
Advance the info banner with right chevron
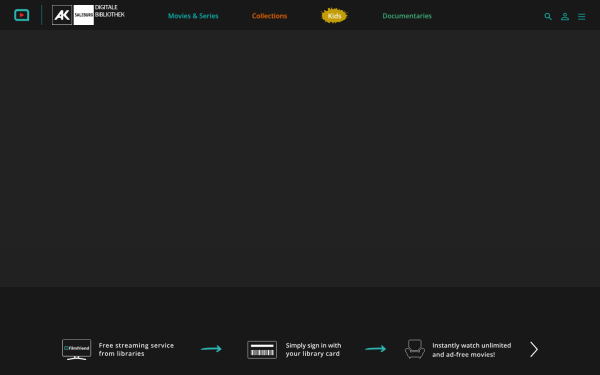[534, 349]
